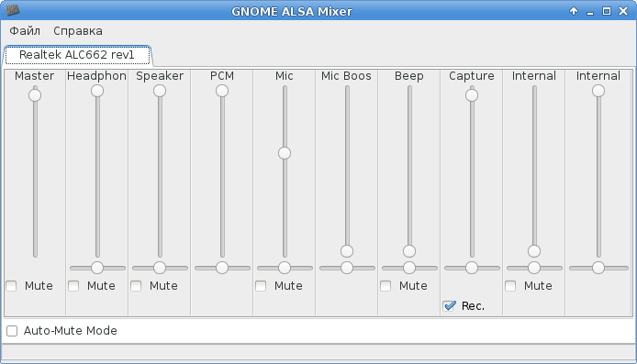The height and width of the screenshot is (364, 637).
Task: Select the Realtek ALC662 rev1 tab
Action: (77, 55)
